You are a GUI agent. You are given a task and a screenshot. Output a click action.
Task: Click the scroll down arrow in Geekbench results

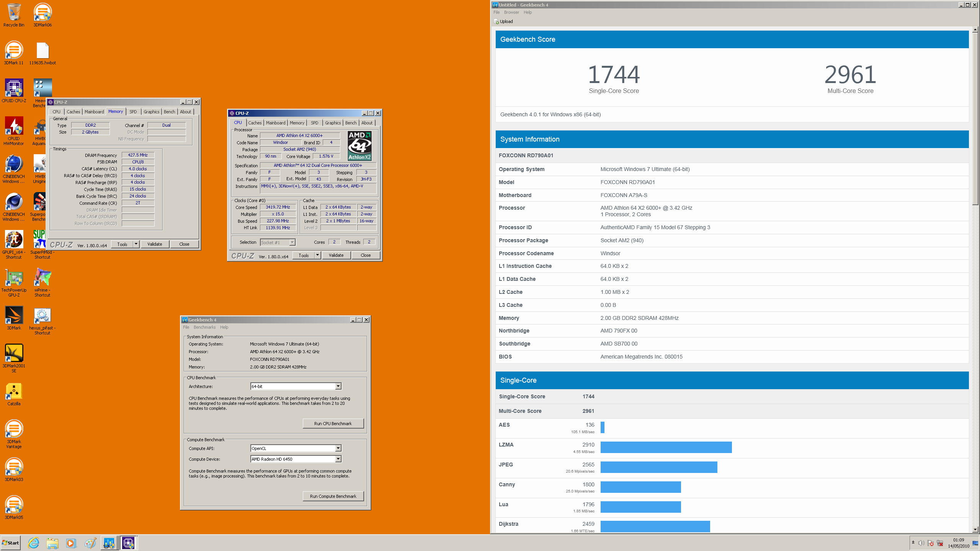click(x=975, y=530)
